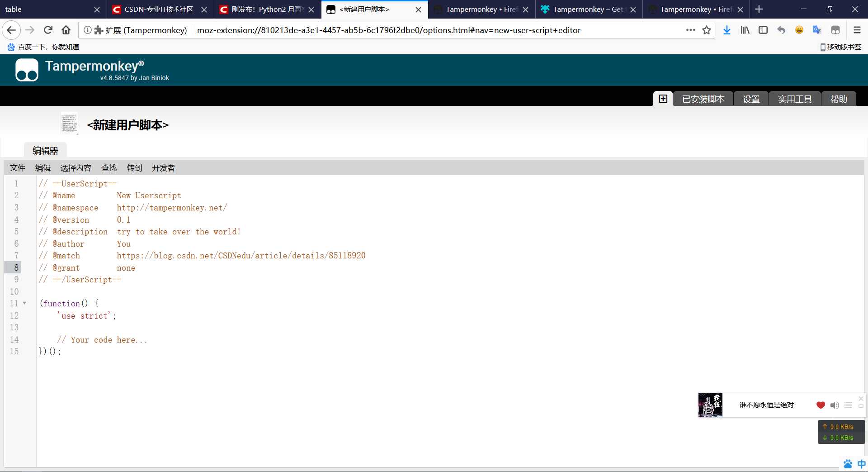Close the floating music player widget
This screenshot has width=868, height=472.
point(861,398)
